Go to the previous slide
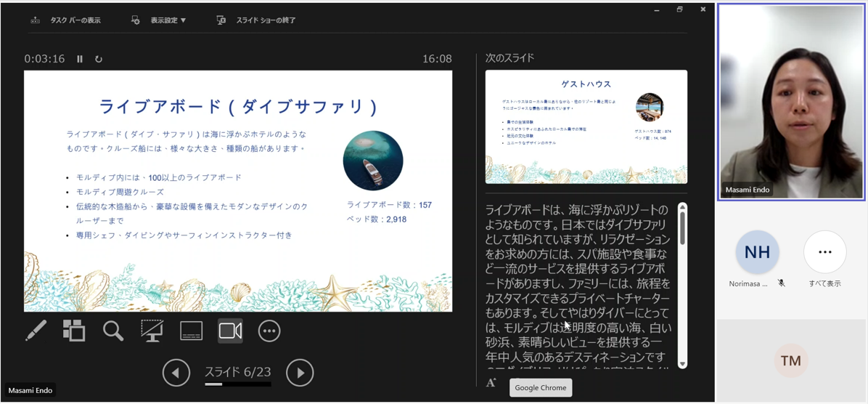This screenshot has width=868, height=404. tap(176, 373)
